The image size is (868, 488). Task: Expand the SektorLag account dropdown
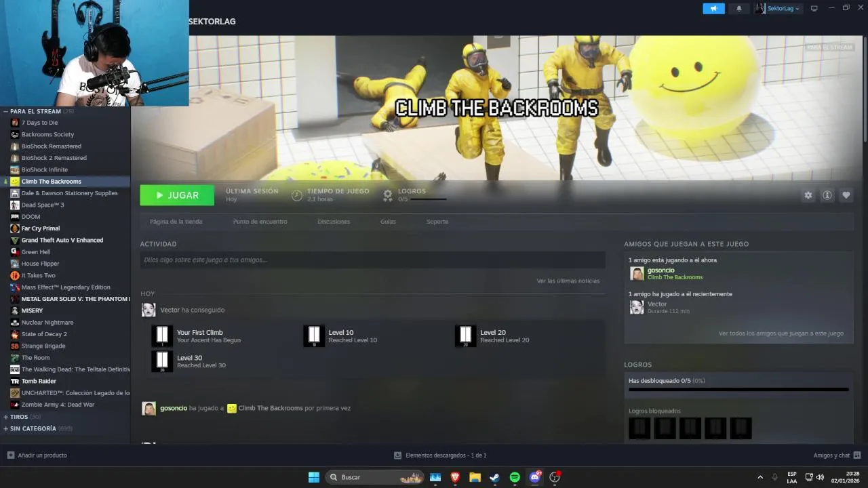tap(777, 8)
